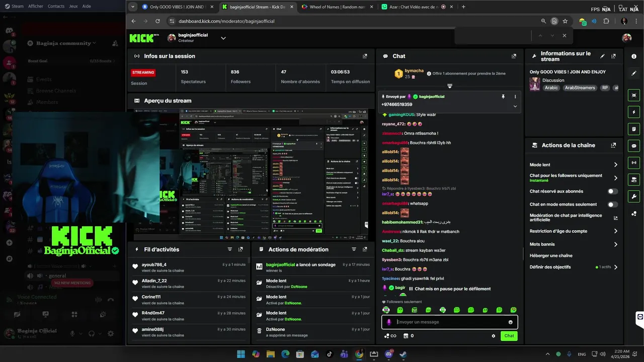The image size is (644, 362).
Task: Pop out the Infos sur la session panel
Action: pos(365,56)
